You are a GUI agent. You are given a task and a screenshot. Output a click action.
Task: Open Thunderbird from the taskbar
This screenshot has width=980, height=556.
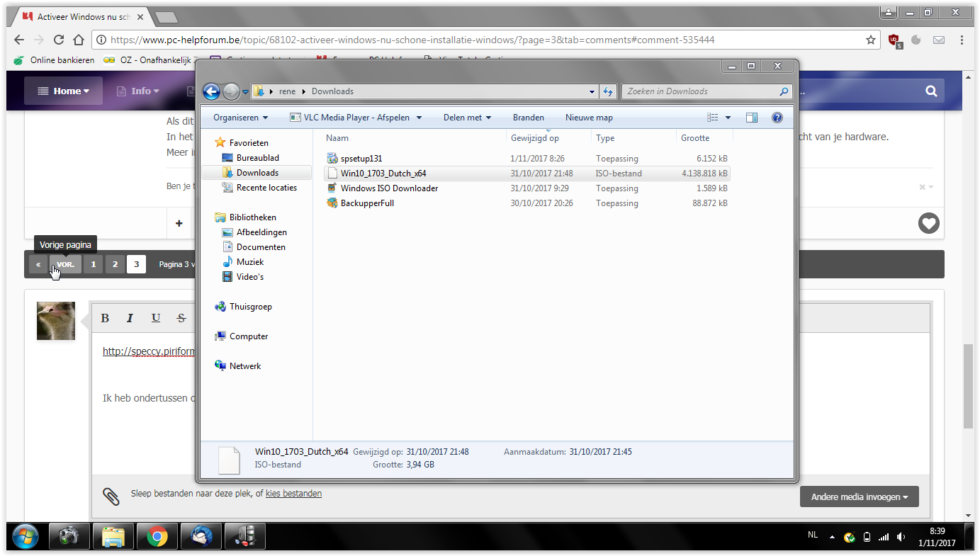tap(201, 536)
